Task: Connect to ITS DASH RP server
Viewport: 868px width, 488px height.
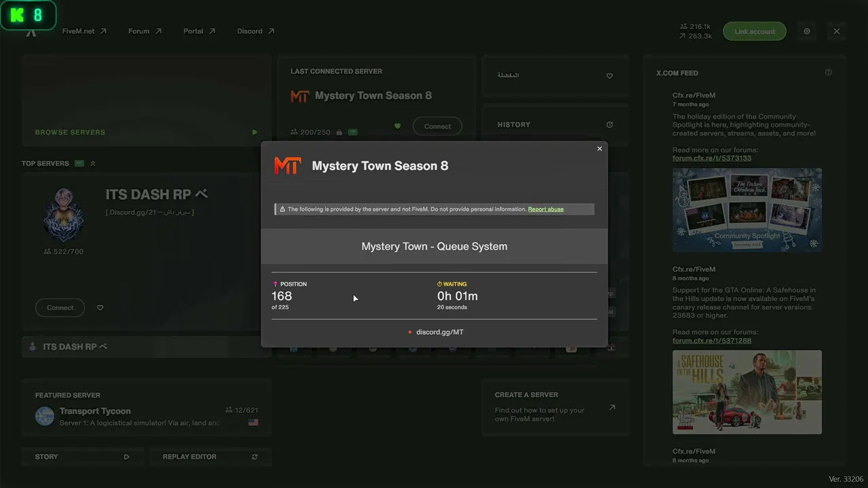Action: pos(60,308)
